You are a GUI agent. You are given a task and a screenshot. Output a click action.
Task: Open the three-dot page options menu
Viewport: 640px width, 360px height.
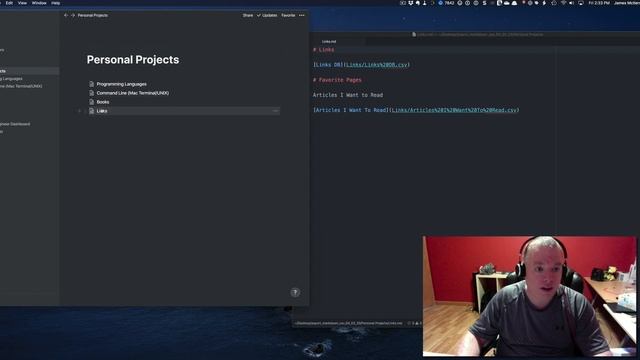[302, 15]
